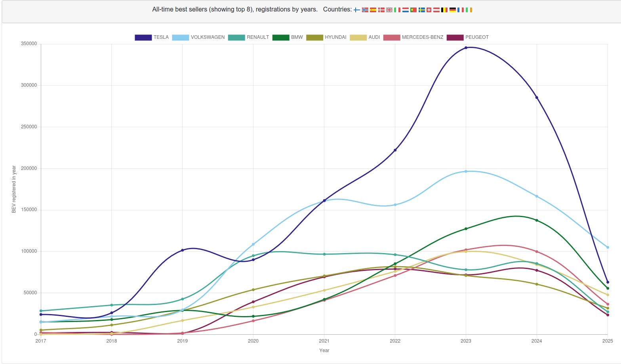Click the Spain flag icon
The width and height of the screenshot is (621, 364).
click(x=373, y=10)
